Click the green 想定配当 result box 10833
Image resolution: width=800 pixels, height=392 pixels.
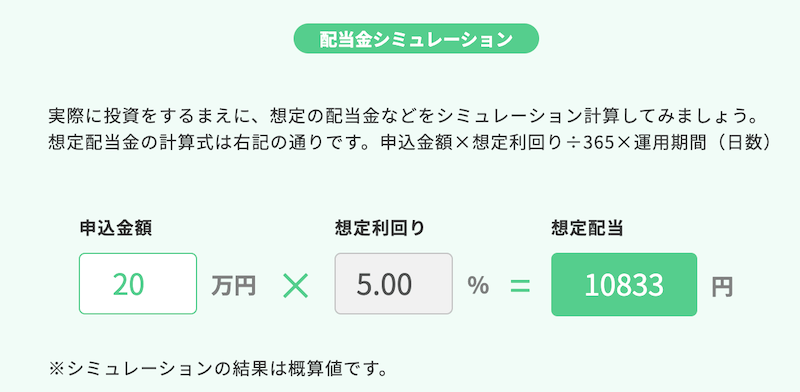(624, 284)
